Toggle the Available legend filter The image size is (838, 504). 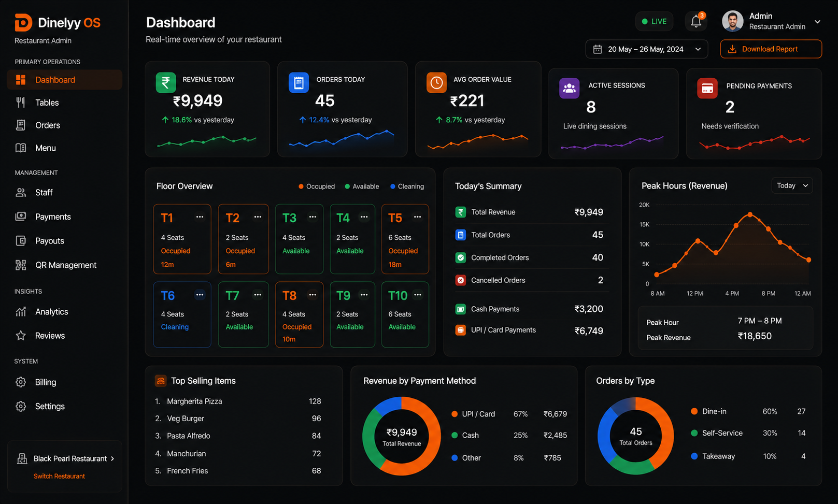pyautogui.click(x=362, y=186)
